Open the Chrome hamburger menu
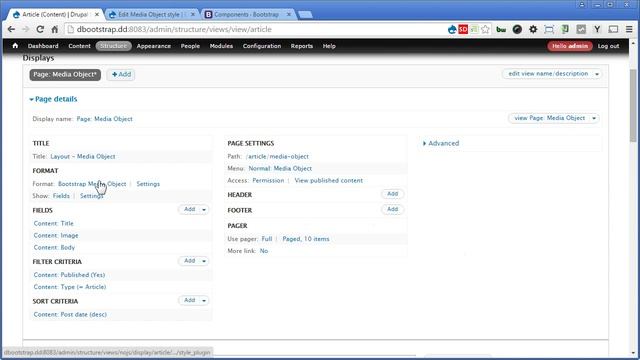 629,29
